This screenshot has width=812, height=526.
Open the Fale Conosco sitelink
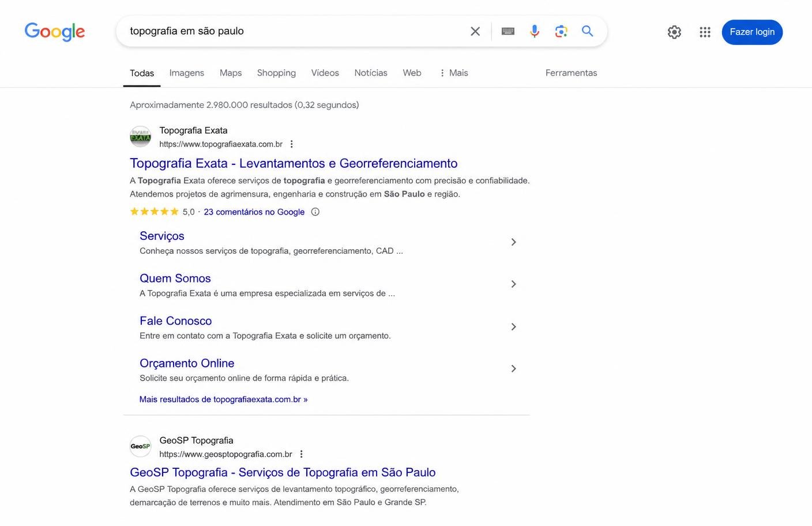tap(175, 321)
